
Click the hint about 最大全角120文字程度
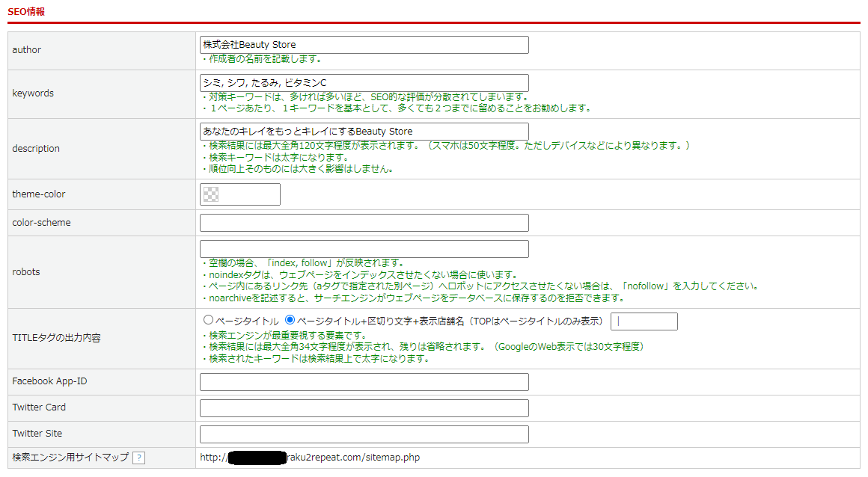(x=446, y=146)
